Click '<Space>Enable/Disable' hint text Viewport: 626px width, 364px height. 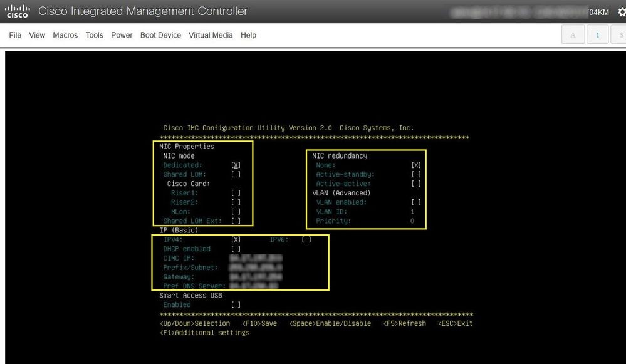[x=330, y=323]
